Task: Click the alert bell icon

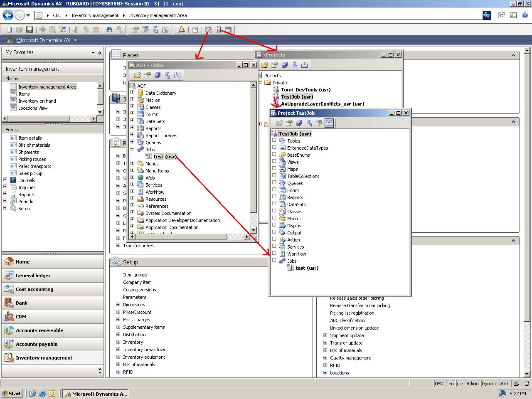Action: pos(182,30)
